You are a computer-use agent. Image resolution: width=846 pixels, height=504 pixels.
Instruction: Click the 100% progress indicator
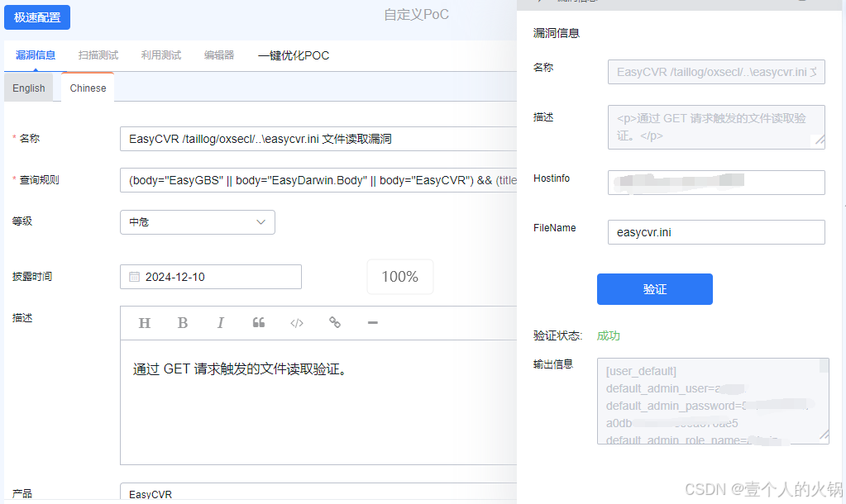point(399,277)
